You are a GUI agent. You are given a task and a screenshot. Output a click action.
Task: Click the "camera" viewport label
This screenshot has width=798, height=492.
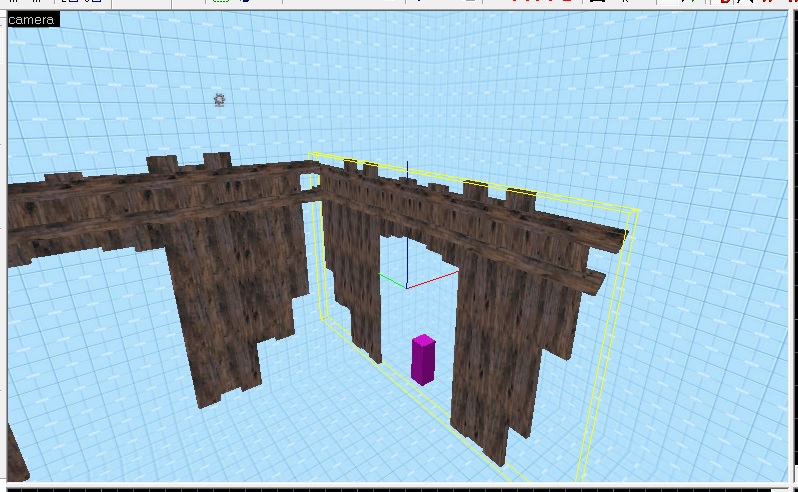(x=33, y=20)
